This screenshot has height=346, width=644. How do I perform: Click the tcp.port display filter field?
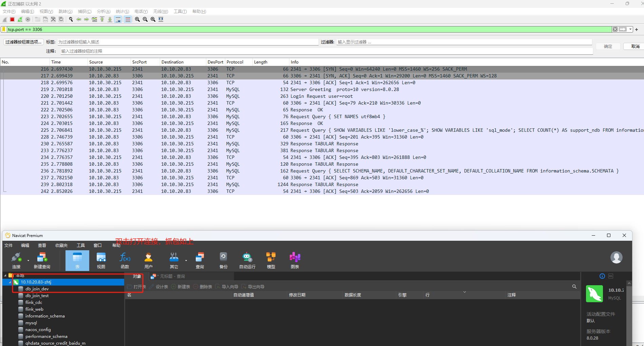[305, 30]
